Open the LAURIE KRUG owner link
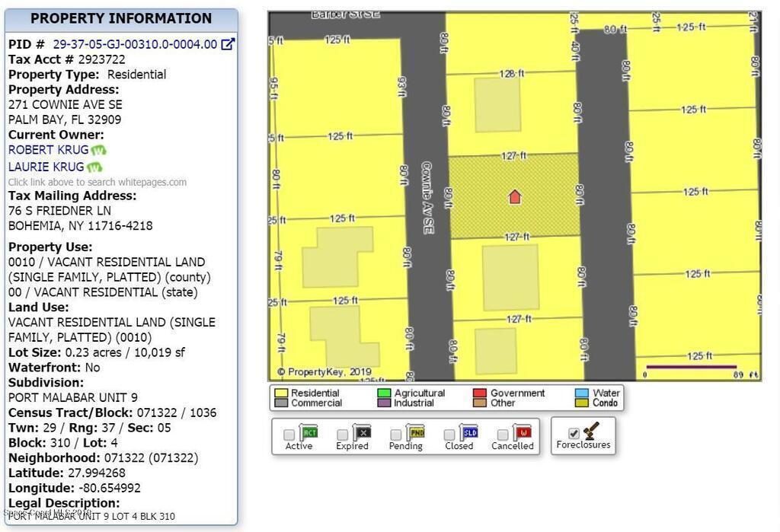The height and width of the screenshot is (532, 780). click(x=46, y=167)
